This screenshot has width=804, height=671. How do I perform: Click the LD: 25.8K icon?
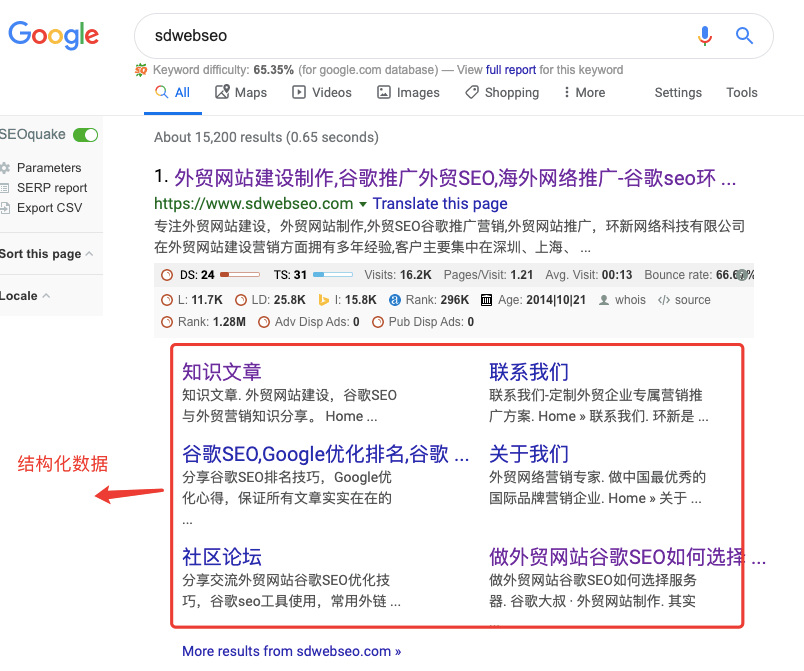tap(240, 300)
